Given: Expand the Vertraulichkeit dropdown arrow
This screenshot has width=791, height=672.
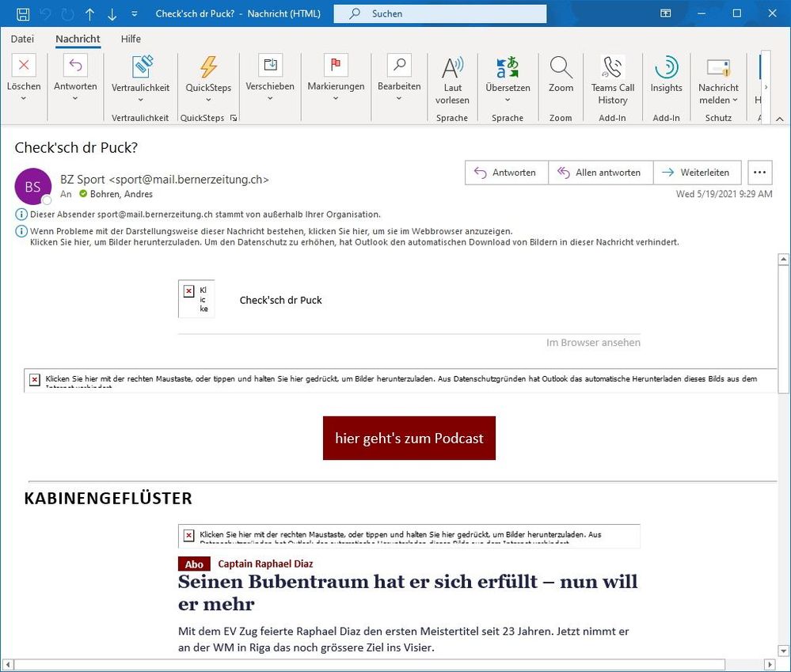Looking at the screenshot, I should pyautogui.click(x=141, y=100).
